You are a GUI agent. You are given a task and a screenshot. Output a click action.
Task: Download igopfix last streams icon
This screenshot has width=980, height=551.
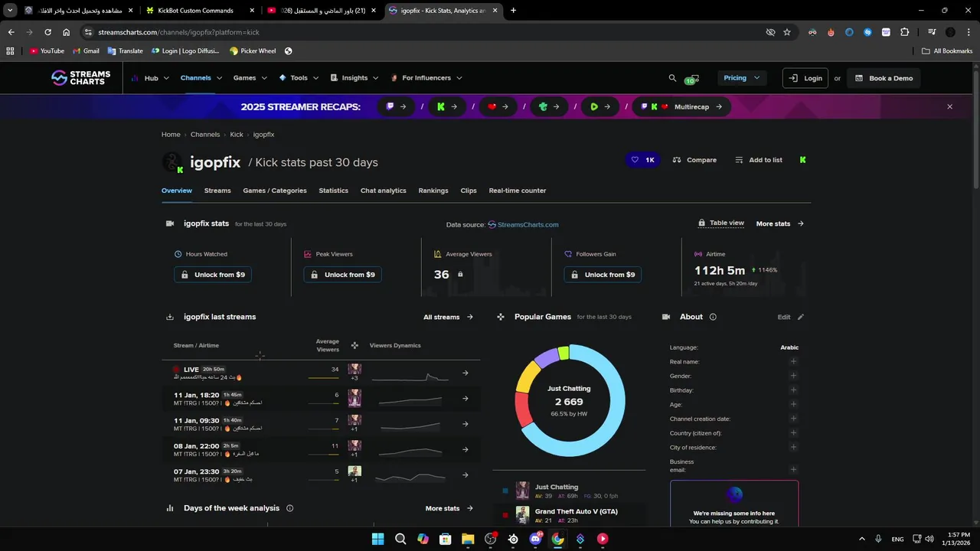click(x=170, y=317)
